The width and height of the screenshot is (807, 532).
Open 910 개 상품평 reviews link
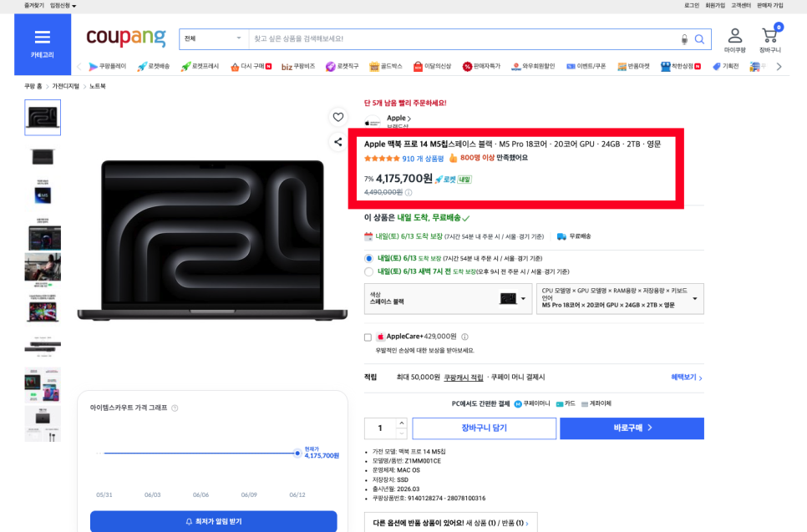pos(423,159)
